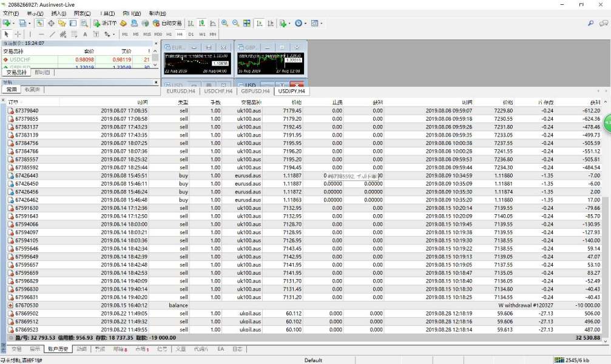Select the 交易 tab in terminal panel
Screen dimensions: 611x364
[x=16, y=349]
